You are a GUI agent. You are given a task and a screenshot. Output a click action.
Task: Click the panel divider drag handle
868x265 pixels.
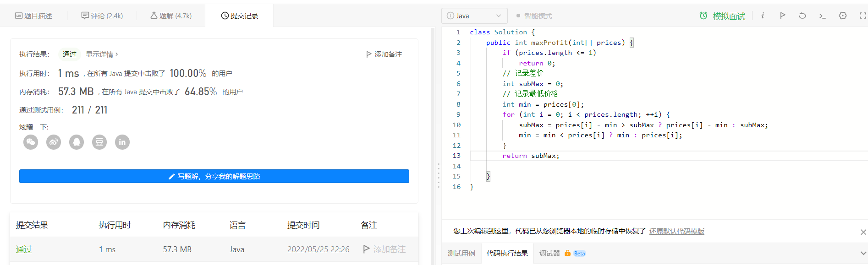tap(439, 176)
